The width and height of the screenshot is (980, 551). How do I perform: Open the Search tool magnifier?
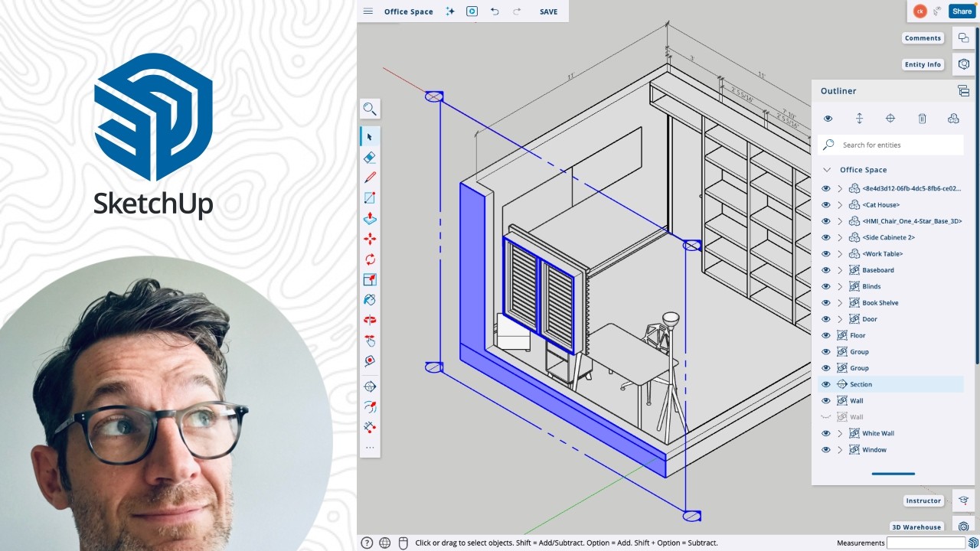[x=370, y=109]
